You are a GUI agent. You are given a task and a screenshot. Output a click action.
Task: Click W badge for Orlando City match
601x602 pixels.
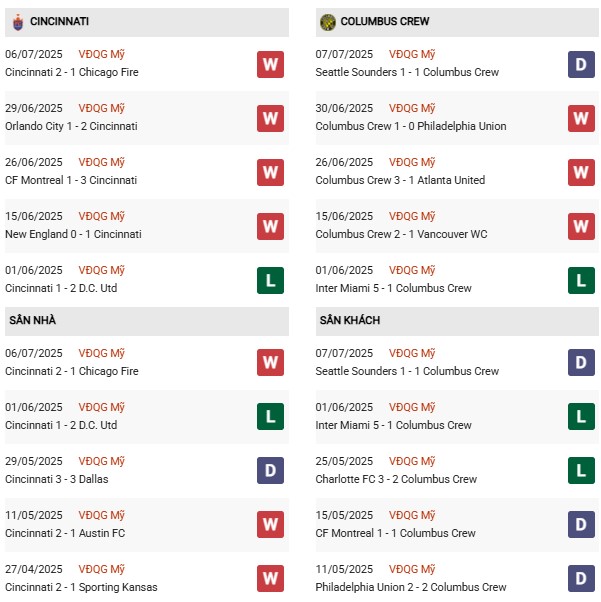pos(270,118)
